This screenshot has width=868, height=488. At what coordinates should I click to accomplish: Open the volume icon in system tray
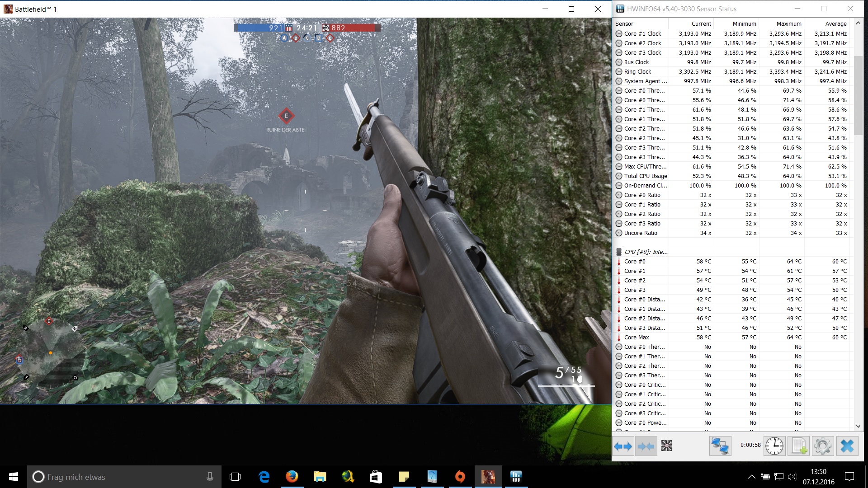click(x=792, y=477)
